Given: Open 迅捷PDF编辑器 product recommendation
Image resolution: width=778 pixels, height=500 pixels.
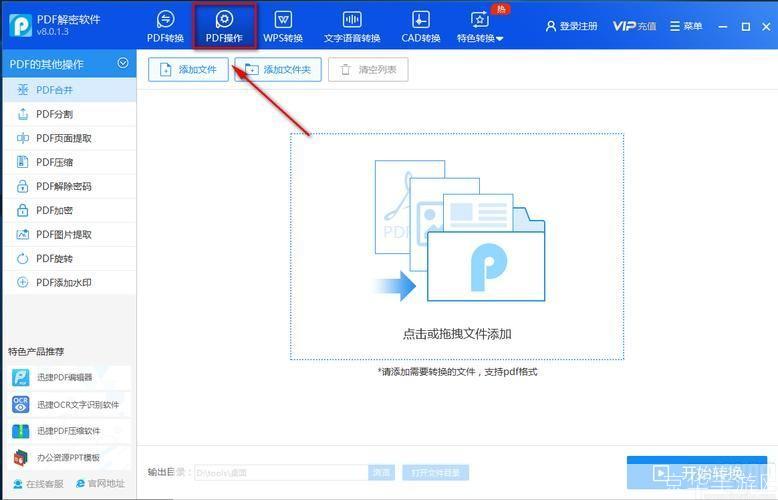Looking at the screenshot, I should tap(69, 377).
